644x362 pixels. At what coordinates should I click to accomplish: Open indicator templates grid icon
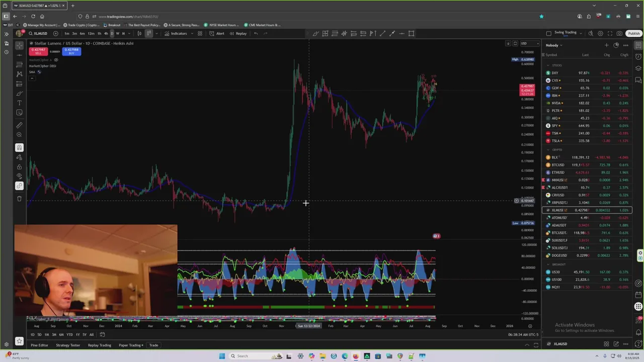pyautogui.click(x=200, y=34)
